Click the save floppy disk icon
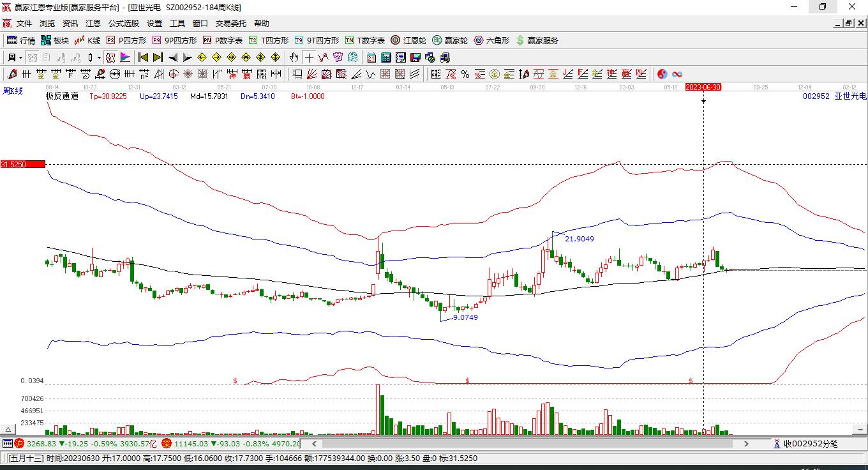Viewport: 868px width, 470px height. click(x=415, y=57)
